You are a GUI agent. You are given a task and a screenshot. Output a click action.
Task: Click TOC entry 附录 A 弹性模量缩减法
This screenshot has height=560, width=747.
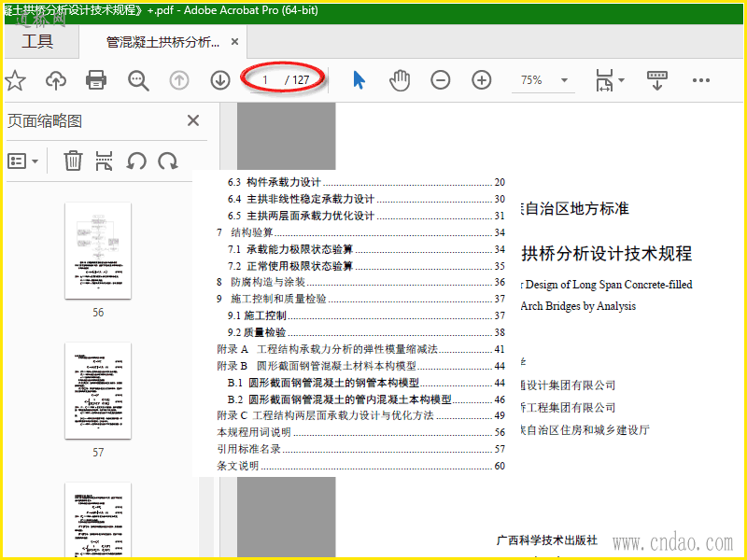(360, 349)
